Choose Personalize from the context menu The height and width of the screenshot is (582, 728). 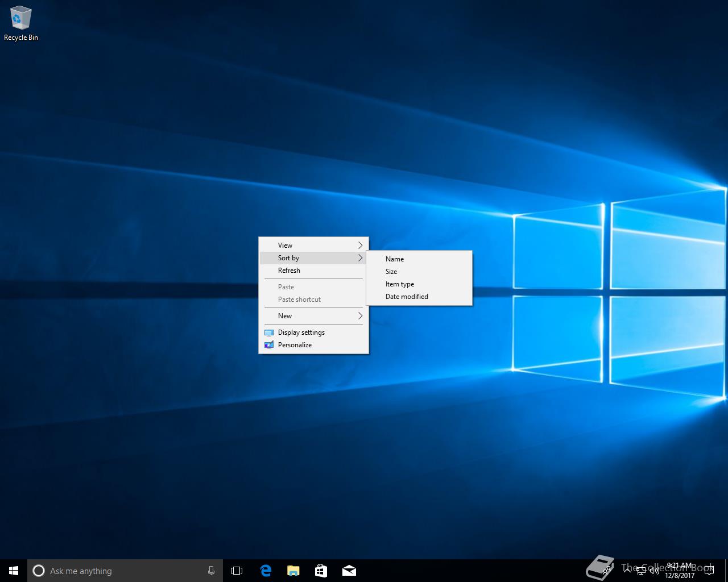click(313, 345)
